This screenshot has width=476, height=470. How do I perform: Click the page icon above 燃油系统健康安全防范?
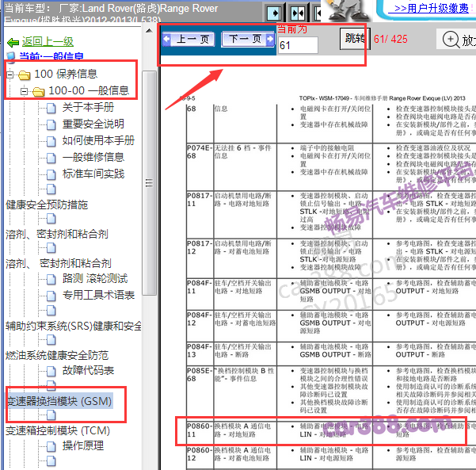[x=51, y=340]
